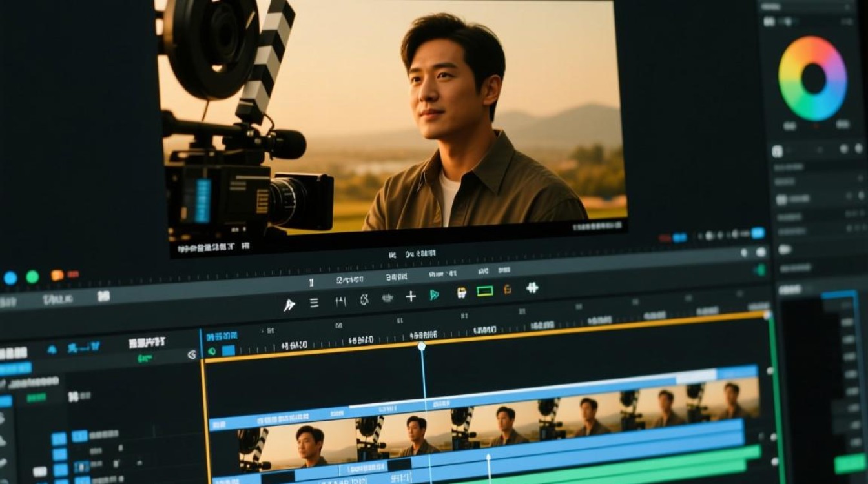868x484 pixels.
Task: Click the orange rounded icon beside green dot
Action: (57, 275)
